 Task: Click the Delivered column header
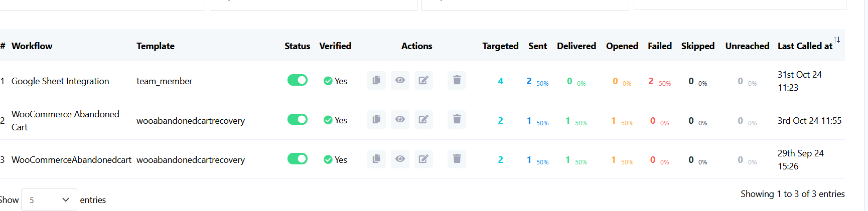tap(576, 46)
